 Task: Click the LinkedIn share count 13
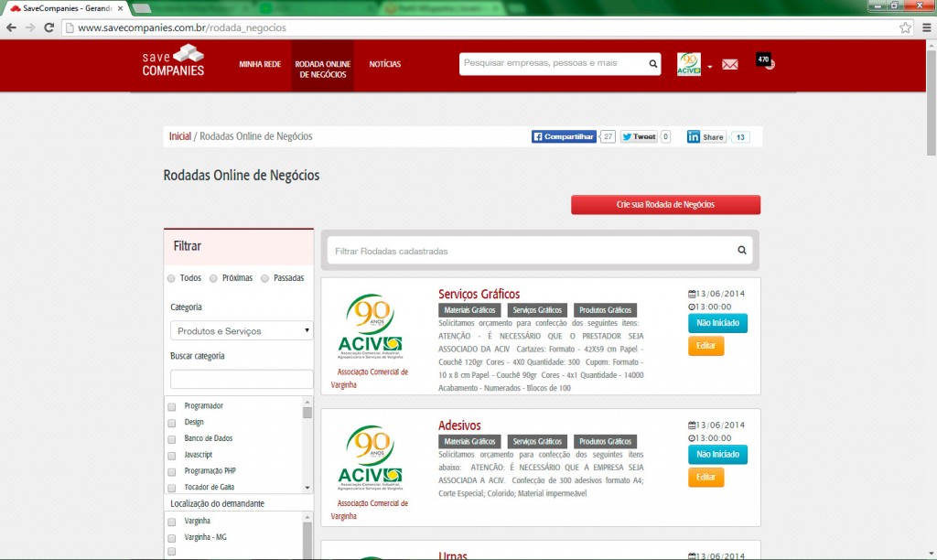point(740,137)
